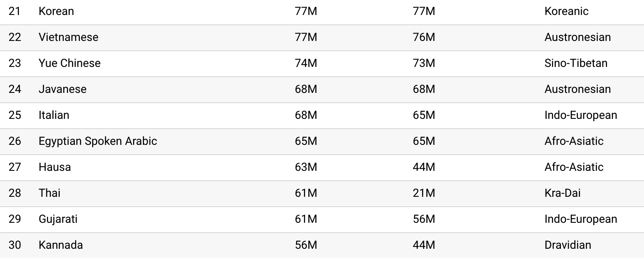The width and height of the screenshot is (644, 259).
Task: Click Thai's 21M native speakers value
Action: click(424, 193)
